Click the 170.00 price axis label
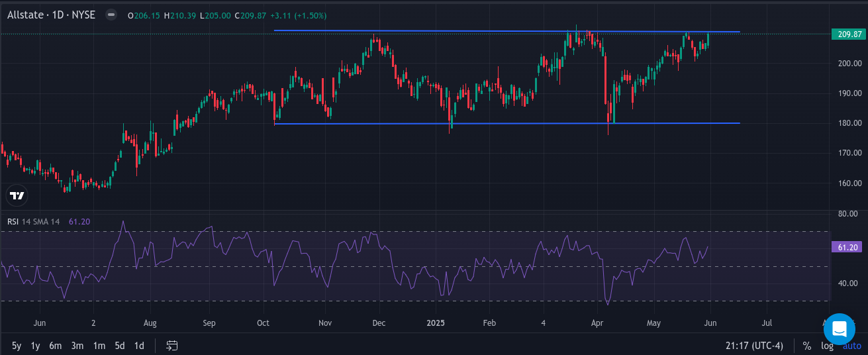 (849, 153)
